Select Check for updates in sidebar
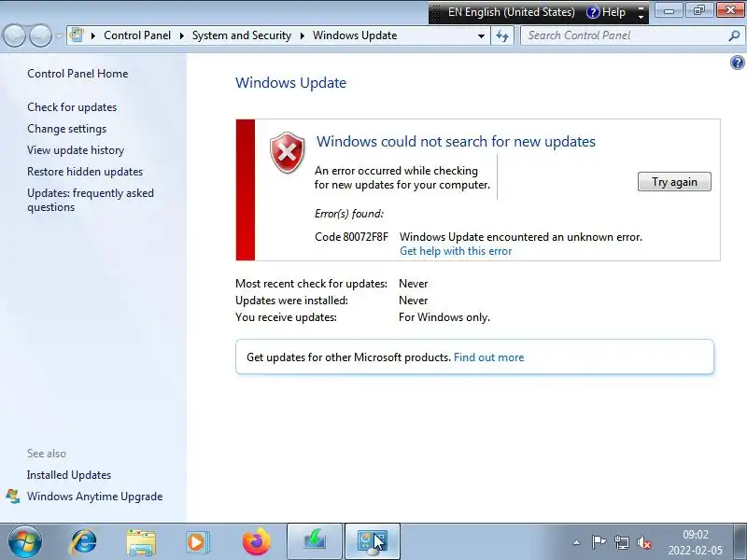Image resolution: width=747 pixels, height=560 pixels. [x=72, y=107]
